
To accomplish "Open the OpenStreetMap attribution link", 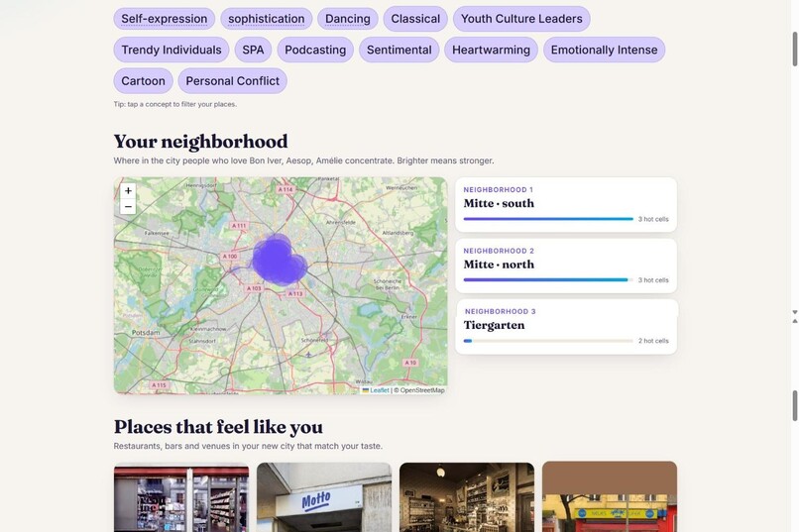I will 422,390.
